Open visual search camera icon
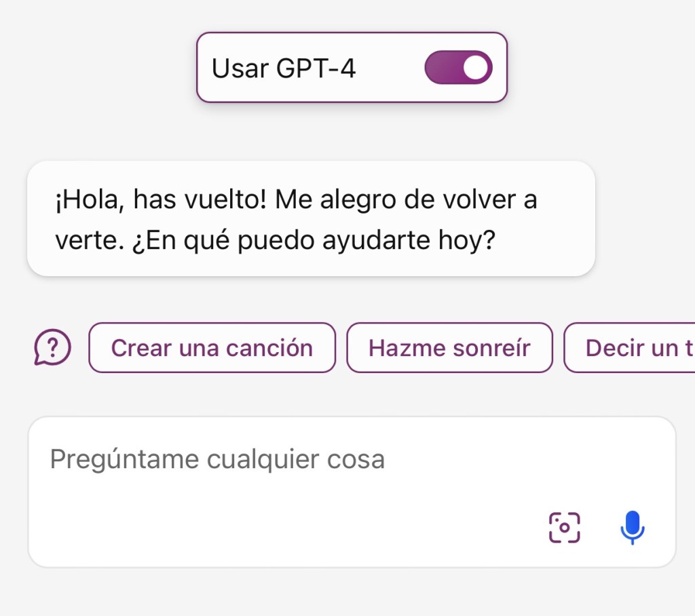The width and height of the screenshot is (695, 616). (564, 527)
